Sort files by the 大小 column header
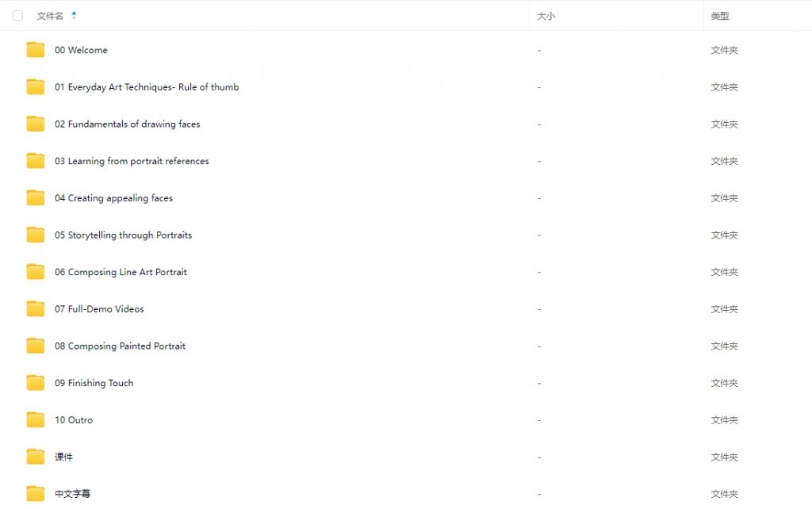This screenshot has height=509, width=812. point(546,16)
